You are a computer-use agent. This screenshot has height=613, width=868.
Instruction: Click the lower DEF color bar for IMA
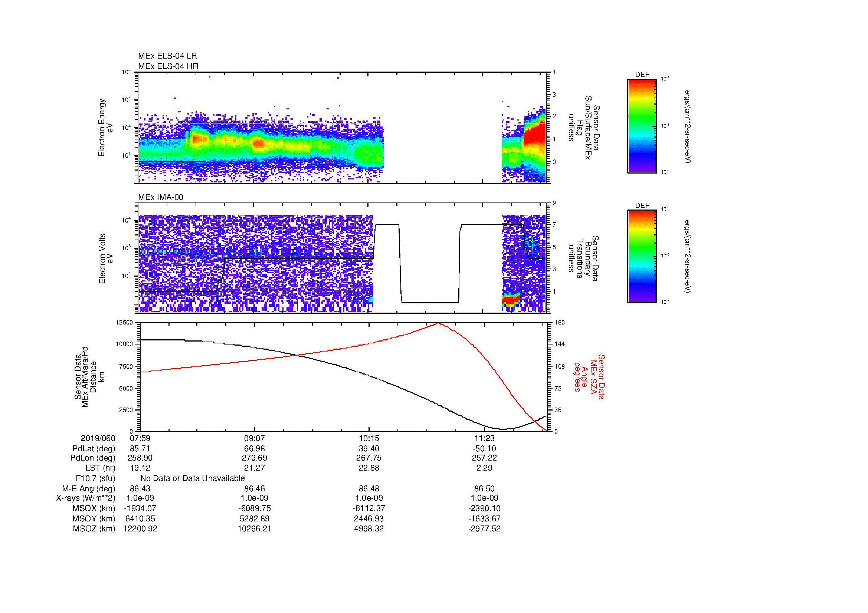642,257
